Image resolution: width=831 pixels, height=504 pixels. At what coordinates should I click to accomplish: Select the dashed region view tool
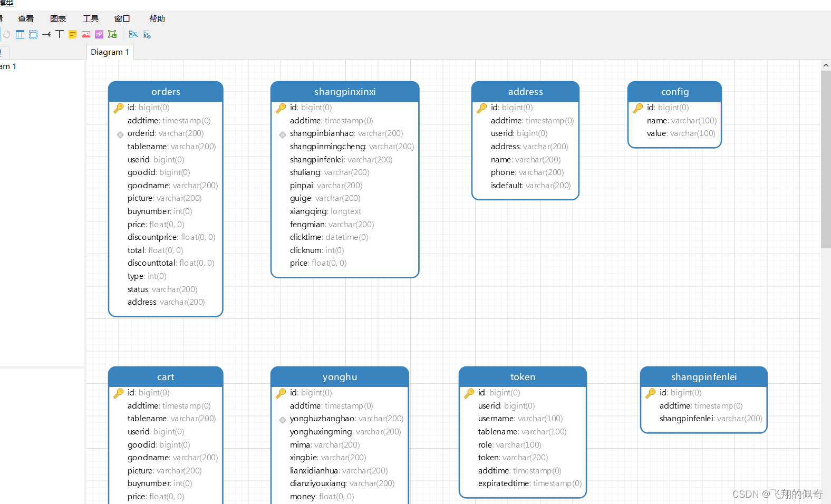(33, 34)
